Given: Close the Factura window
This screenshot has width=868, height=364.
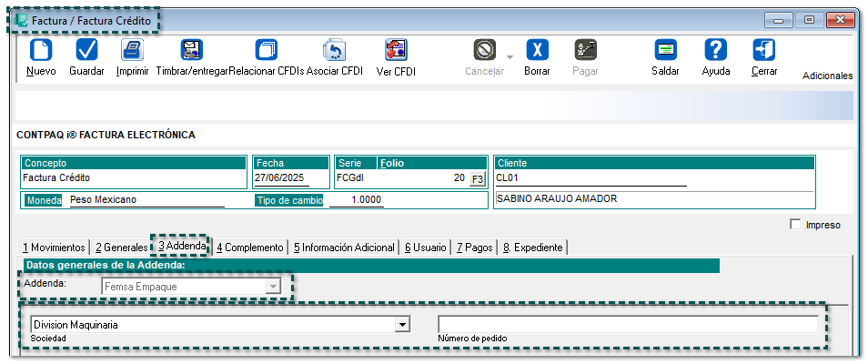Looking at the screenshot, I should pos(841,21).
